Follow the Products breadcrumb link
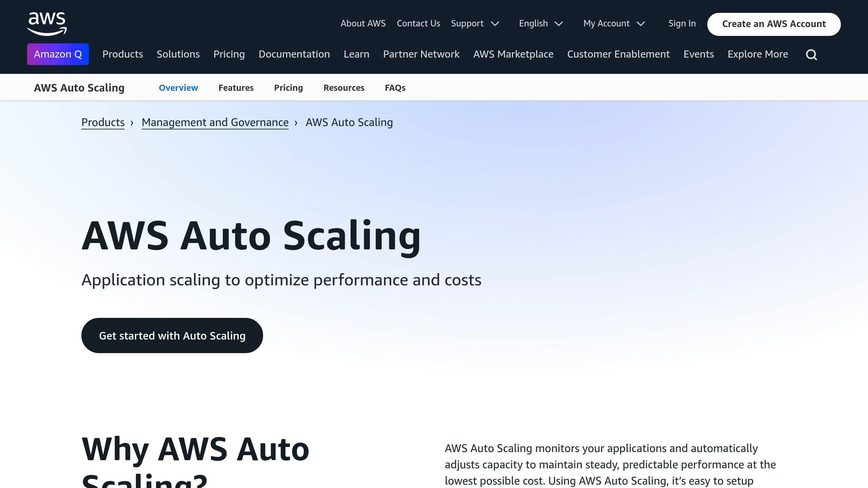Image resolution: width=868 pixels, height=488 pixels. point(103,122)
